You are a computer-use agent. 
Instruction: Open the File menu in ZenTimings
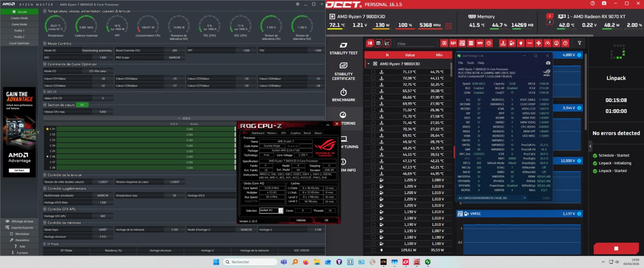pyautogui.click(x=460, y=63)
